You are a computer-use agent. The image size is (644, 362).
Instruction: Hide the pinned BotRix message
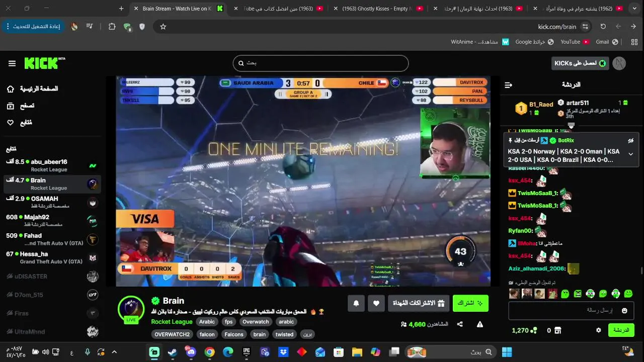631,140
